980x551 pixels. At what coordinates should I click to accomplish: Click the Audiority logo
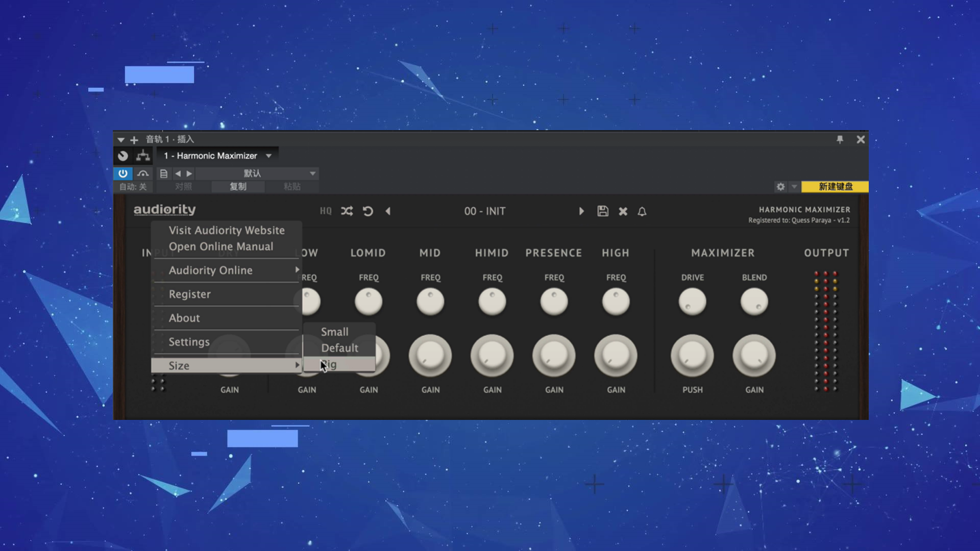164,210
